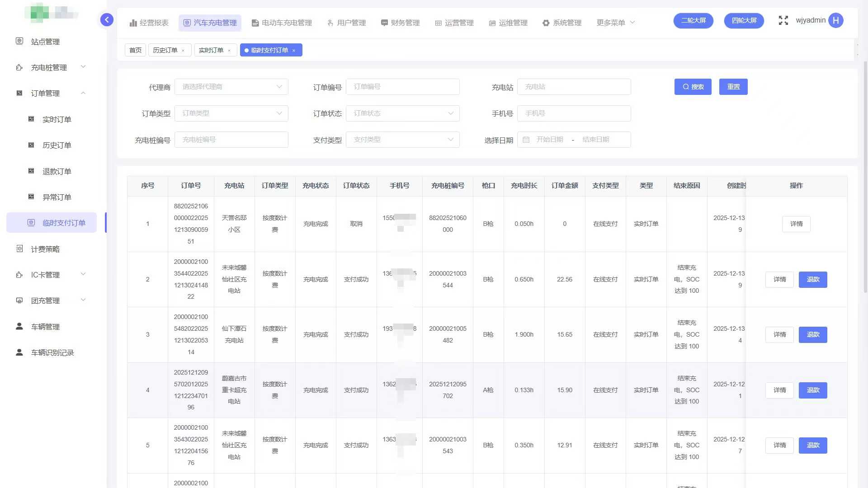This screenshot has width=868, height=488.
Task: Expand 更多菜单 in top navigation
Action: coord(615,23)
